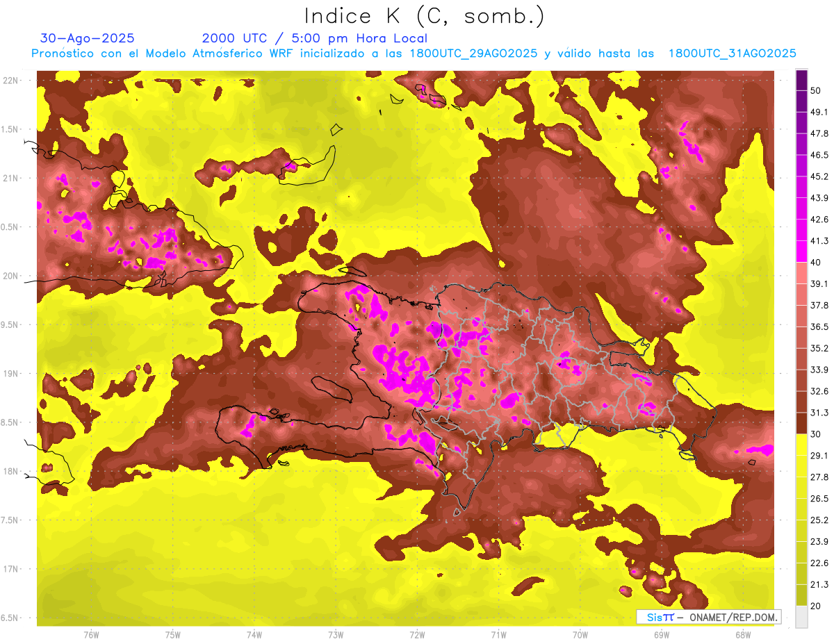
Task: Click the colorbar value 32.6
Action: click(x=819, y=391)
